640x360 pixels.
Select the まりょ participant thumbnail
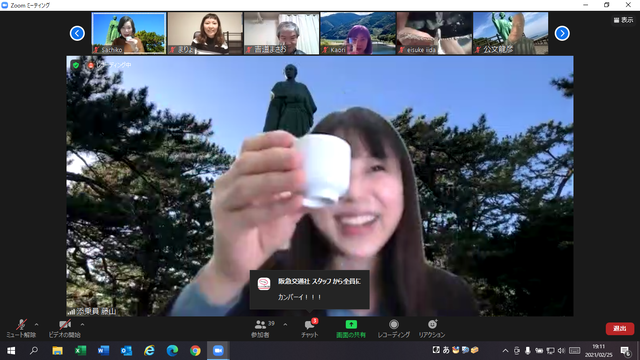(205, 33)
